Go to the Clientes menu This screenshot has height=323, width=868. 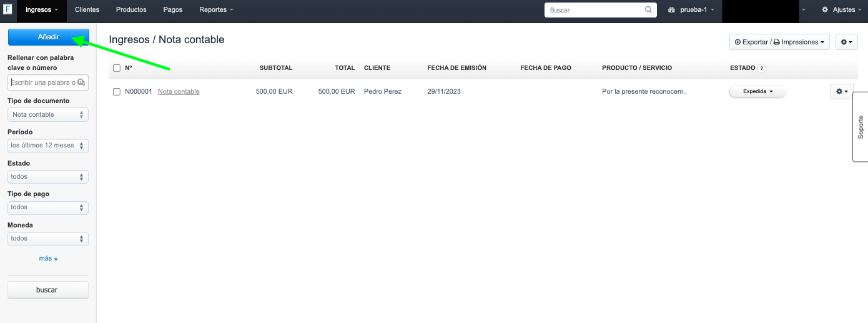[87, 10]
